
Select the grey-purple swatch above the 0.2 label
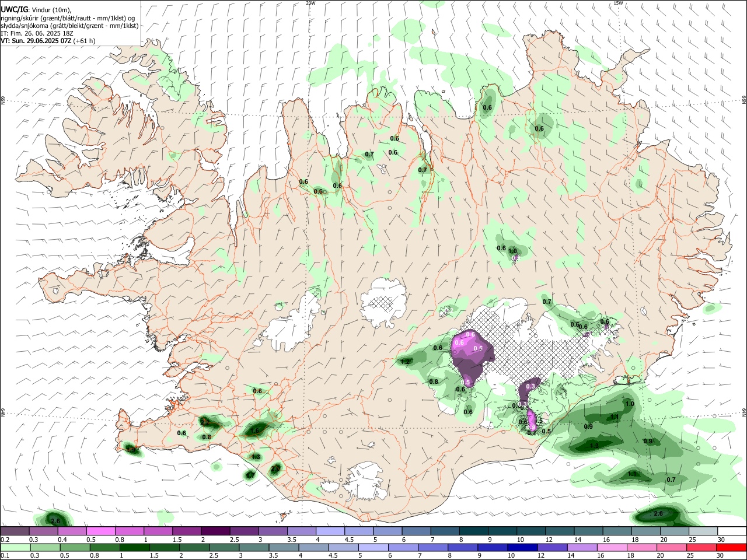(x=15, y=531)
